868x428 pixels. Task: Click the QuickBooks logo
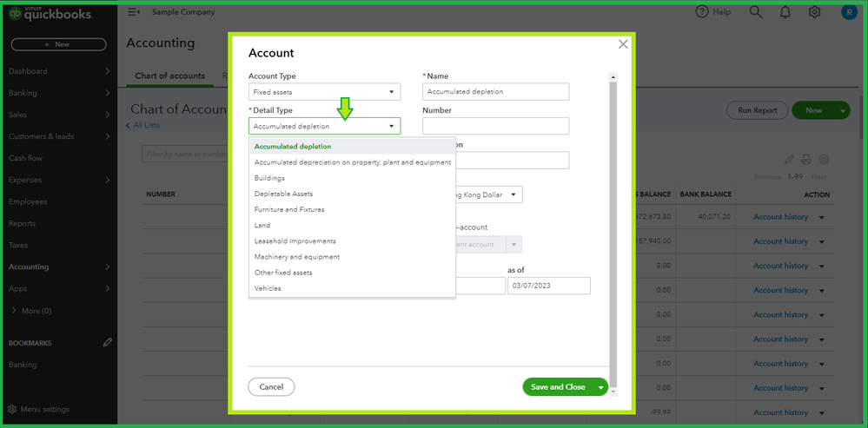[50, 15]
